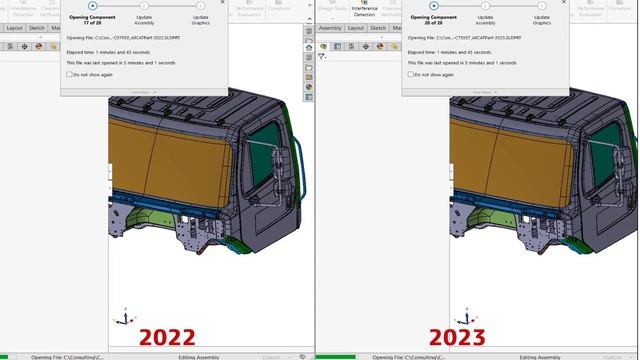
Task: Click 'Opening Component' step circle in 2023 dialog
Action: pyautogui.click(x=434, y=6)
